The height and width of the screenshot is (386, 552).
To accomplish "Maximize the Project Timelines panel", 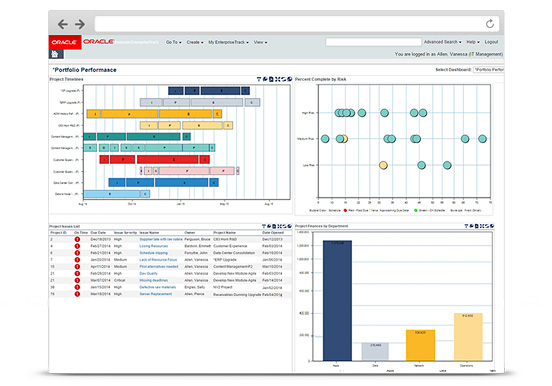I will click(277, 79).
